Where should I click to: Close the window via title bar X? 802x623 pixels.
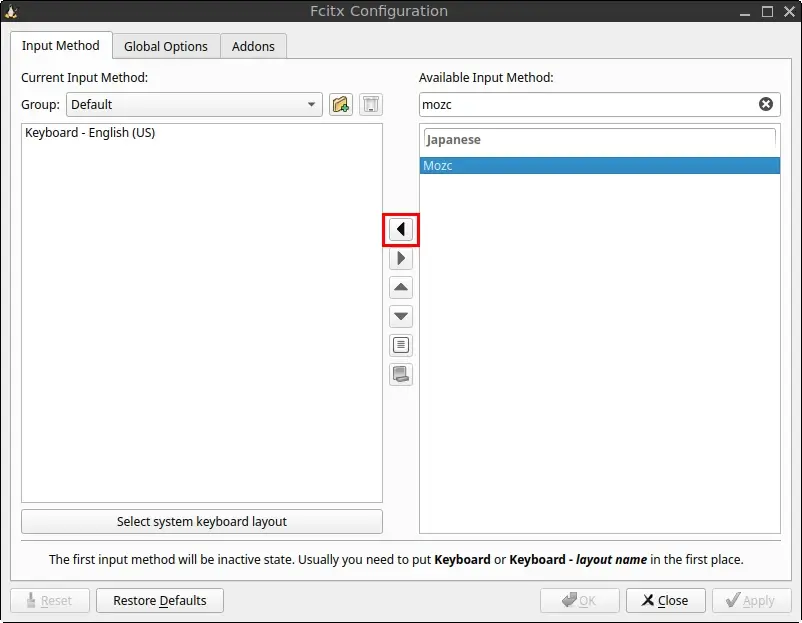click(789, 11)
